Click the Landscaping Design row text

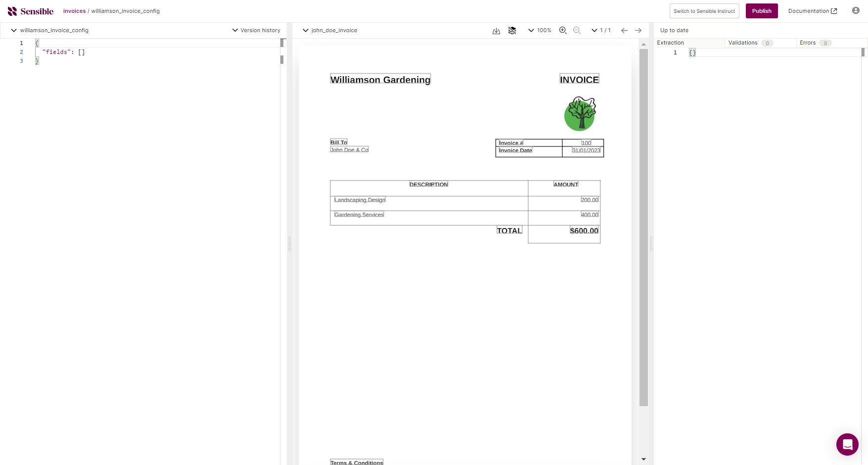360,200
